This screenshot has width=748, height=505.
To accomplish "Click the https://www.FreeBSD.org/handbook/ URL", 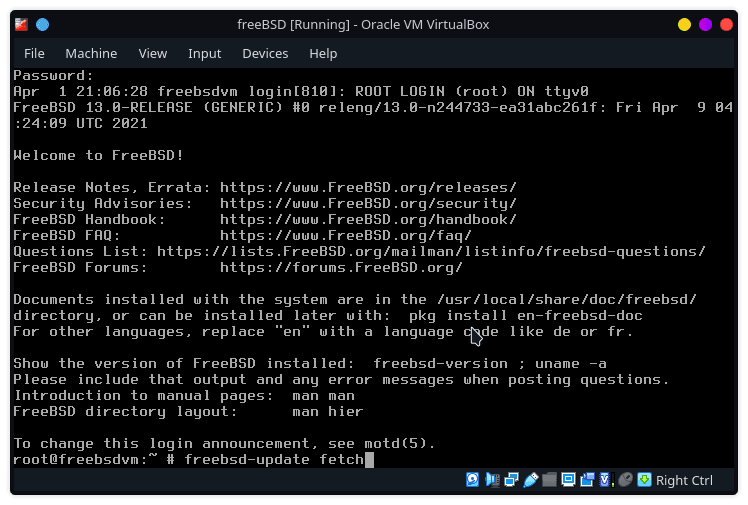I will [368, 219].
